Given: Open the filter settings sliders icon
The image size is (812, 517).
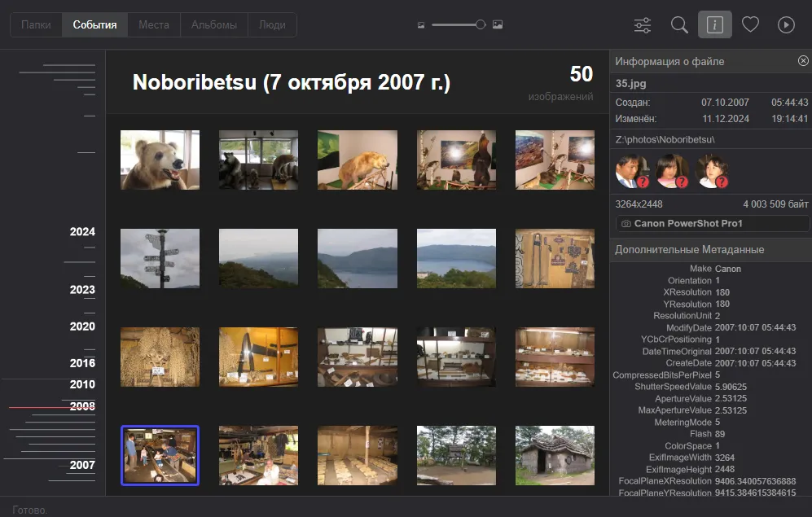Looking at the screenshot, I should click(643, 25).
